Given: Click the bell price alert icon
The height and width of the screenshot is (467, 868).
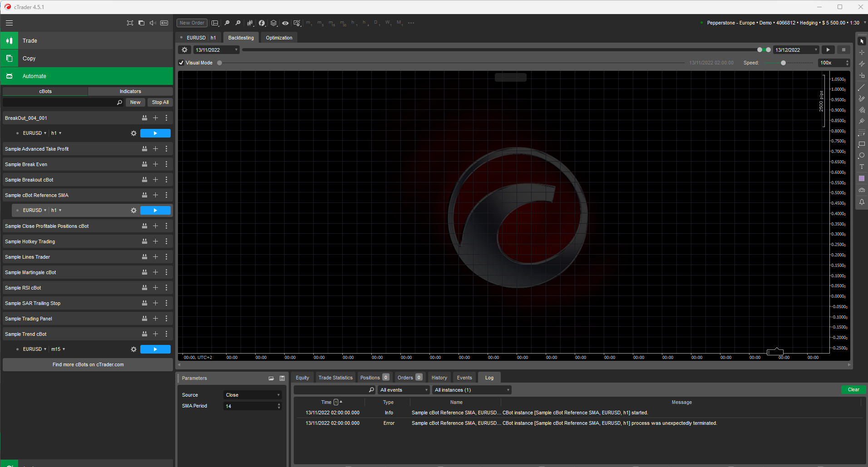Looking at the screenshot, I should pyautogui.click(x=862, y=202).
